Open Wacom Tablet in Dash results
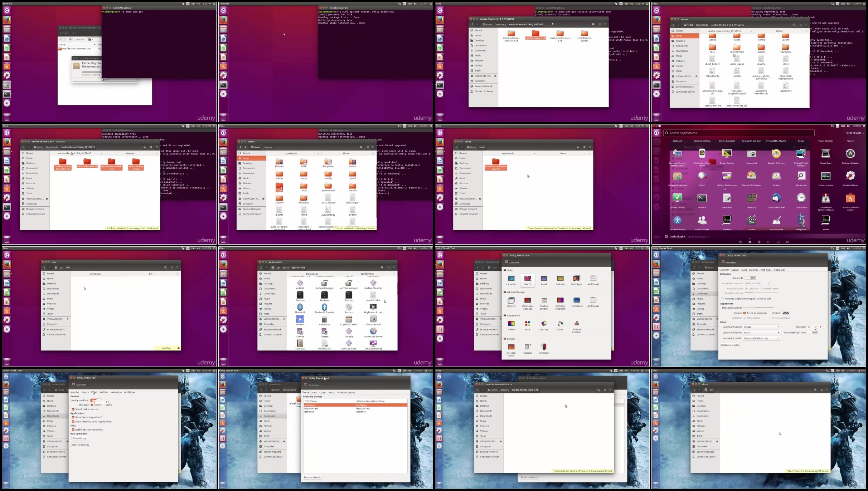Viewport: 868px width, 491px height. click(x=776, y=222)
